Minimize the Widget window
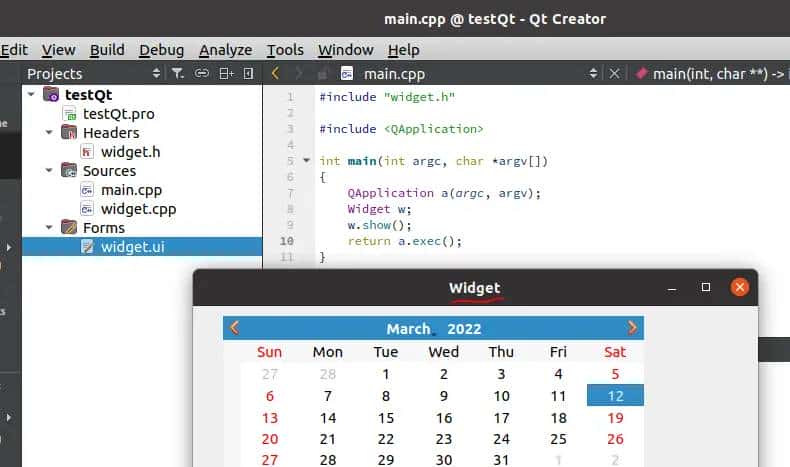Image resolution: width=790 pixels, height=467 pixels. (x=672, y=288)
